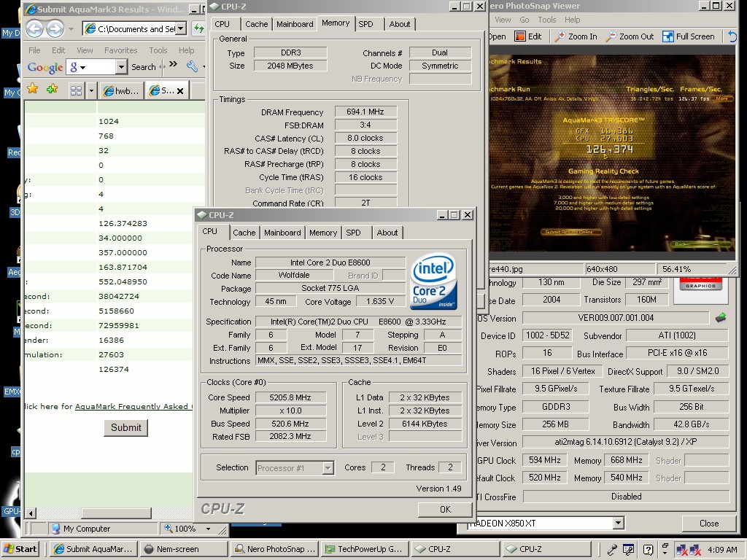Viewport: 747px width, 560px height.
Task: Open the IE Quick Tabs grid icon
Action: point(76,90)
